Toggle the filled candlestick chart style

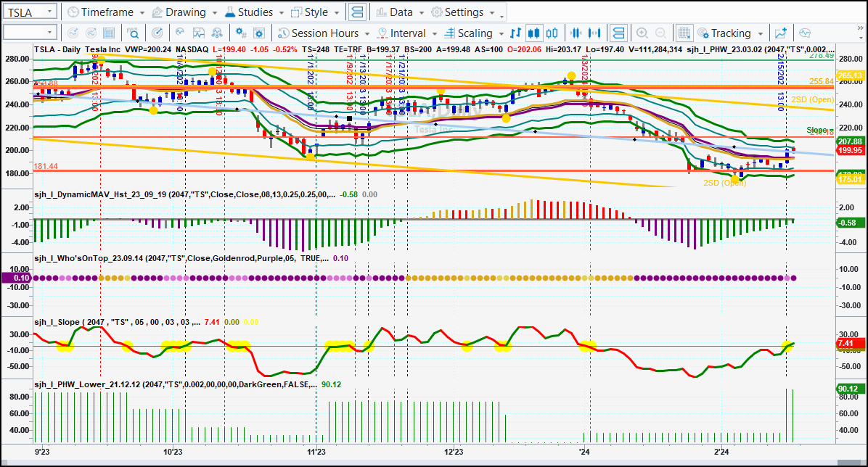pyautogui.click(x=533, y=33)
